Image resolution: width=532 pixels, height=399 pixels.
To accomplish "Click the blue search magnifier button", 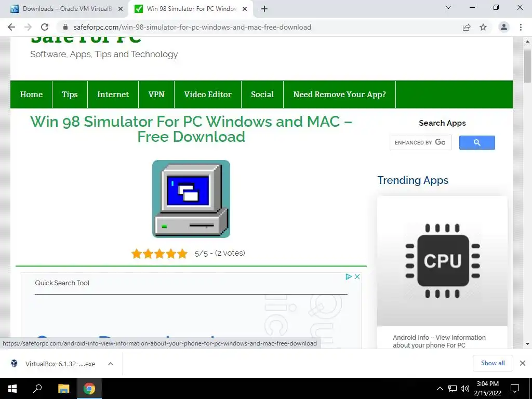I will coord(477,142).
